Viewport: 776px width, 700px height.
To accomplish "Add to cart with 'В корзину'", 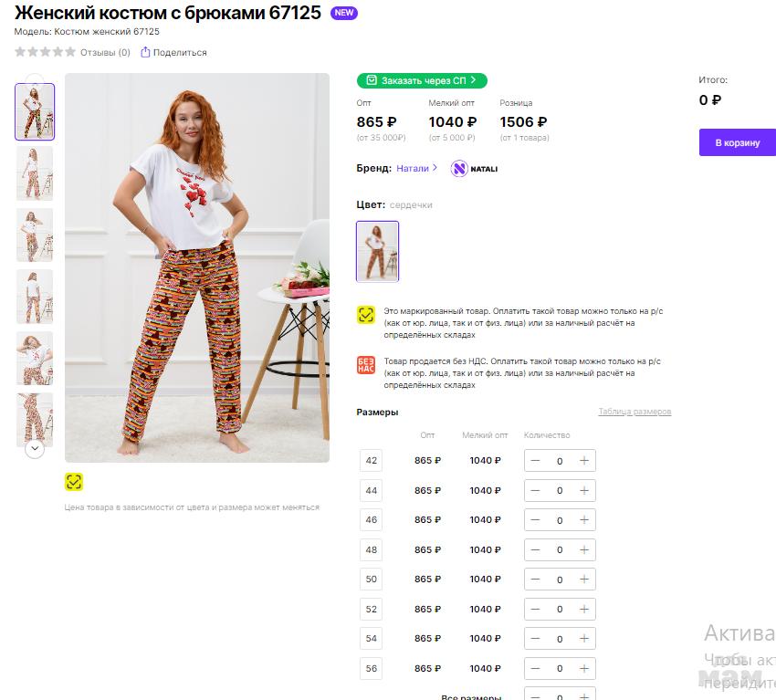I will [x=737, y=142].
